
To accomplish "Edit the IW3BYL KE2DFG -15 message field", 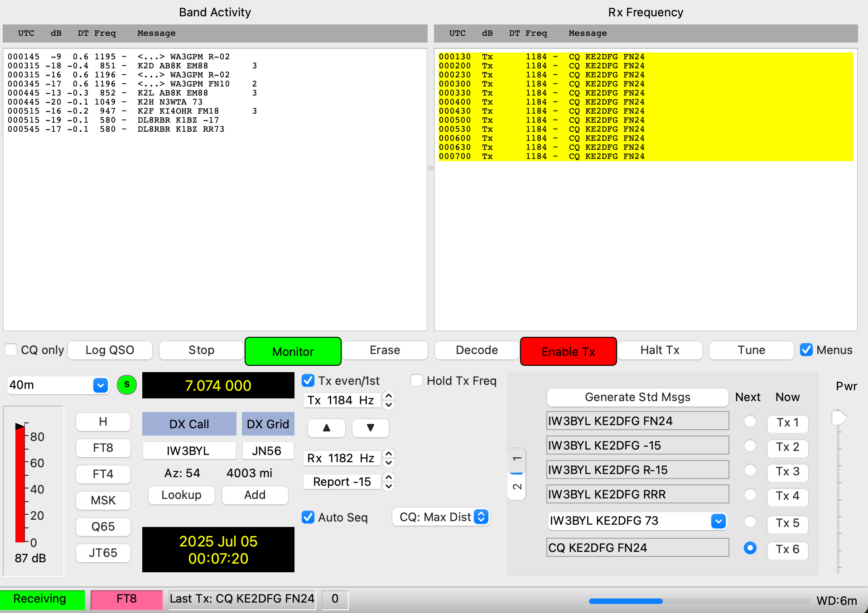I will (638, 445).
